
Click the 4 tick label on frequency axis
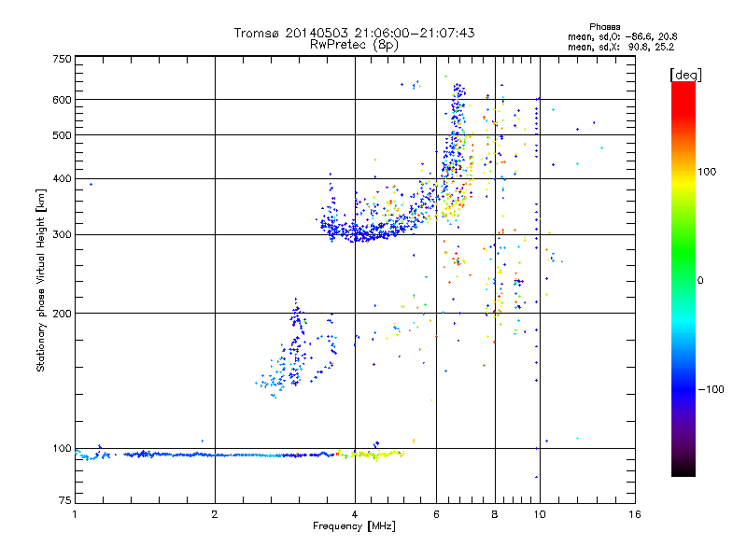(x=355, y=514)
